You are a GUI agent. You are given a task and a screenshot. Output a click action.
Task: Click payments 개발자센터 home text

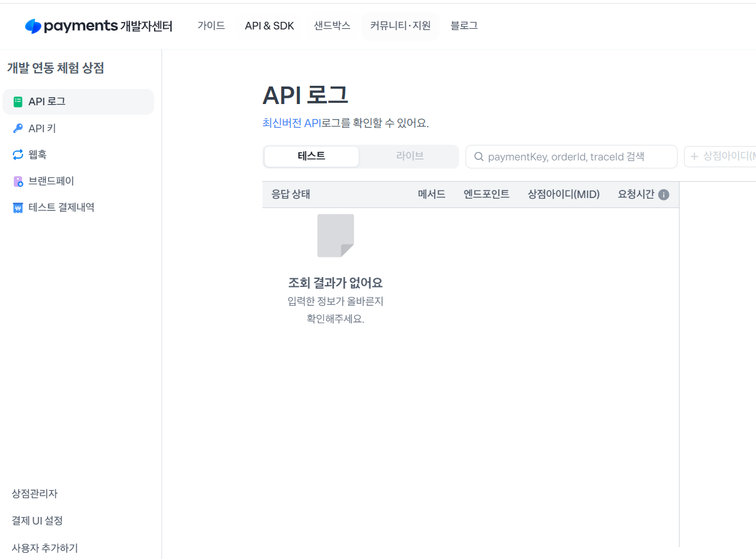108,26
